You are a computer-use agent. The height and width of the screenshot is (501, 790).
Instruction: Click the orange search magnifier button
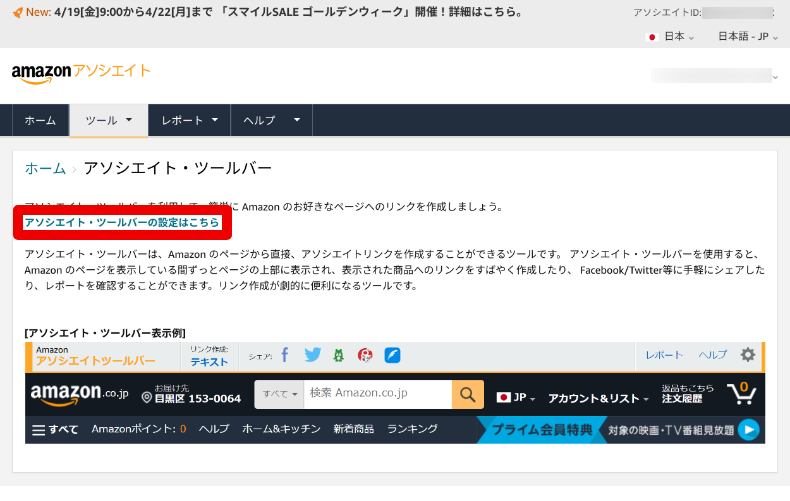point(468,394)
